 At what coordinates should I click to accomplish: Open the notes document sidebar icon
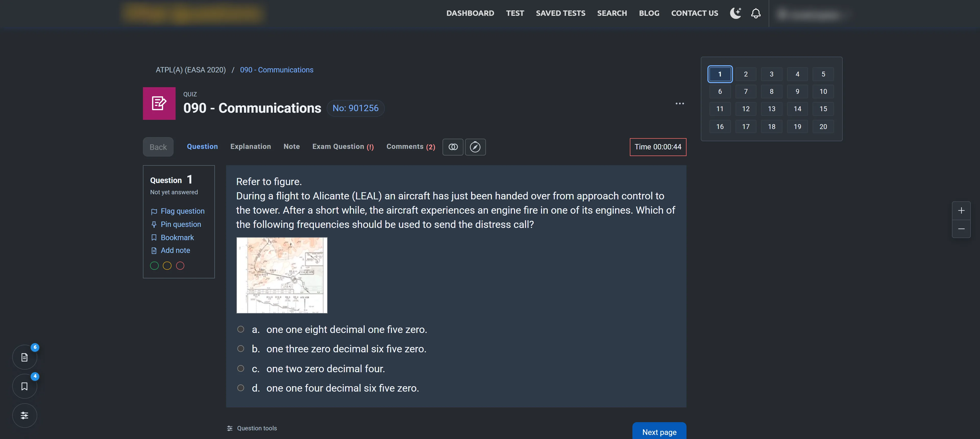coord(24,357)
